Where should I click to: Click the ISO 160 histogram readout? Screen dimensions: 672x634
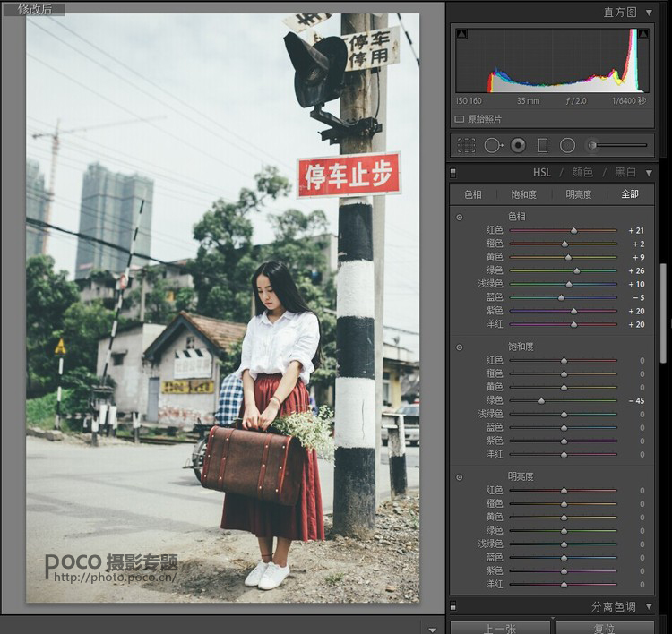click(469, 101)
